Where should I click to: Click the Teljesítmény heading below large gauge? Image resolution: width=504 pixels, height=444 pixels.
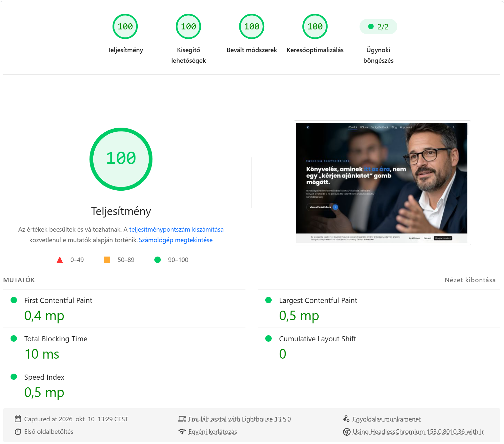pyautogui.click(x=121, y=211)
